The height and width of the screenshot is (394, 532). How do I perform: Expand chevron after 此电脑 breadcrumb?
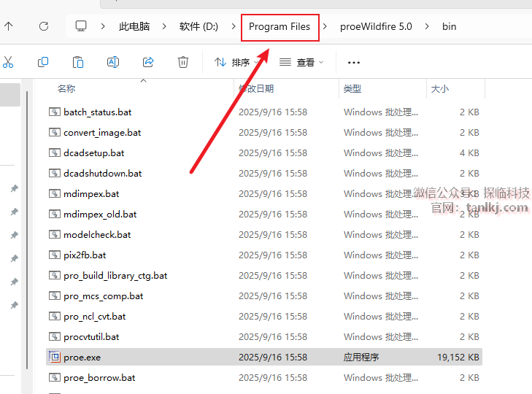pos(164,26)
